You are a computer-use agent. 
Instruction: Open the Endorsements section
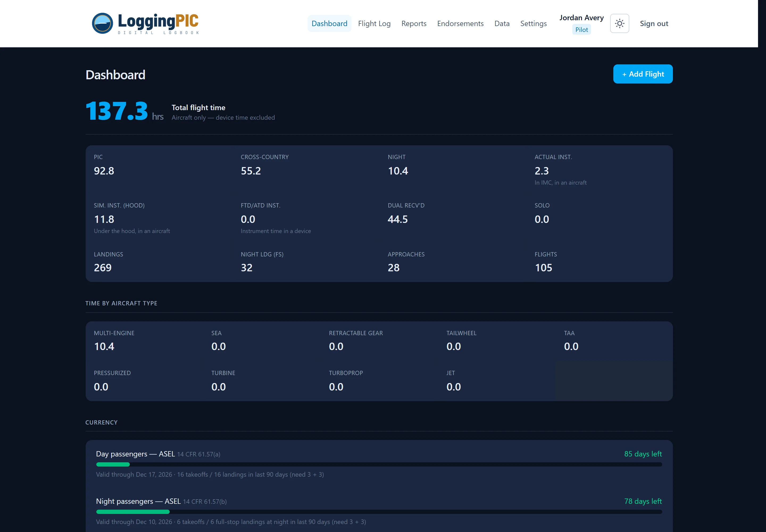tap(460, 23)
